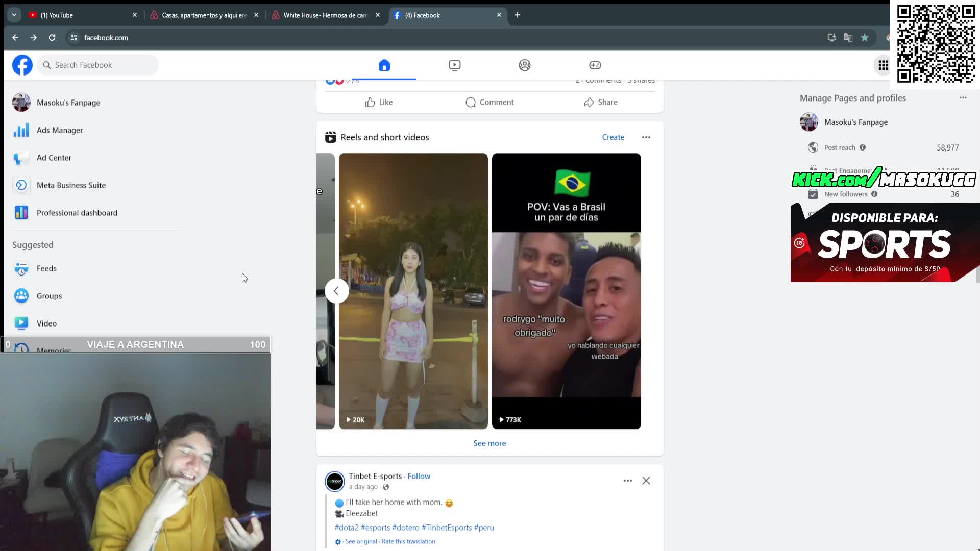This screenshot has height=551, width=980.
Task: Open the options menu on Reels section
Action: pyautogui.click(x=646, y=137)
